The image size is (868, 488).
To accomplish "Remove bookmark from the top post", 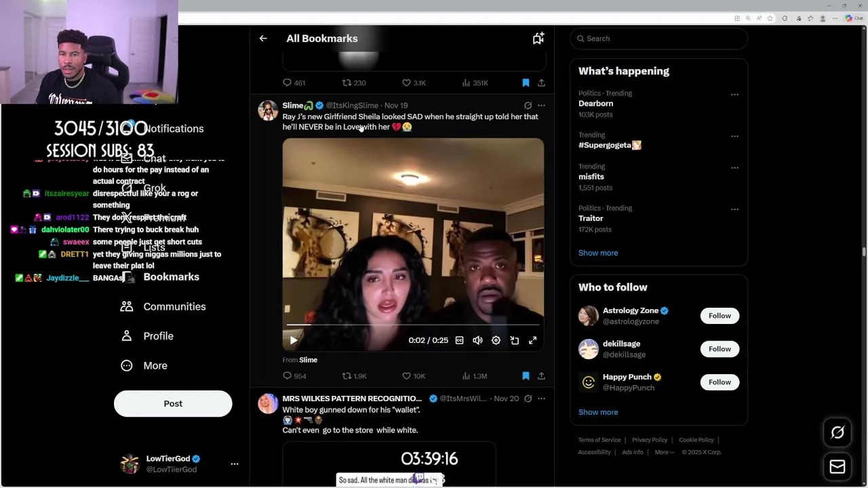I will click(x=526, y=83).
